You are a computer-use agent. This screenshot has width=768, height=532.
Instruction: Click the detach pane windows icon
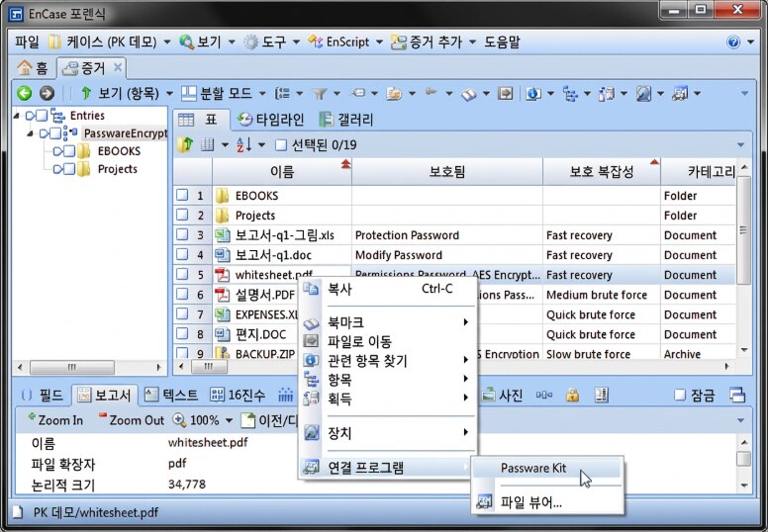pyautogui.click(x=737, y=395)
